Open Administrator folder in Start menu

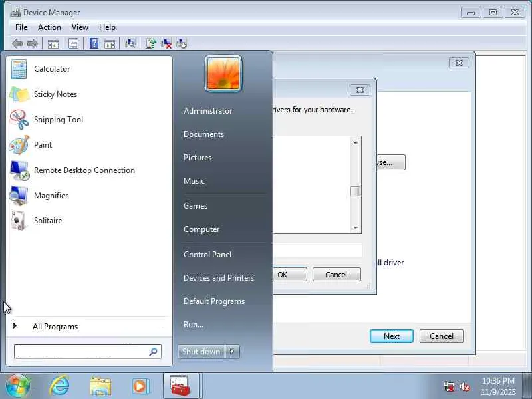[x=207, y=111]
